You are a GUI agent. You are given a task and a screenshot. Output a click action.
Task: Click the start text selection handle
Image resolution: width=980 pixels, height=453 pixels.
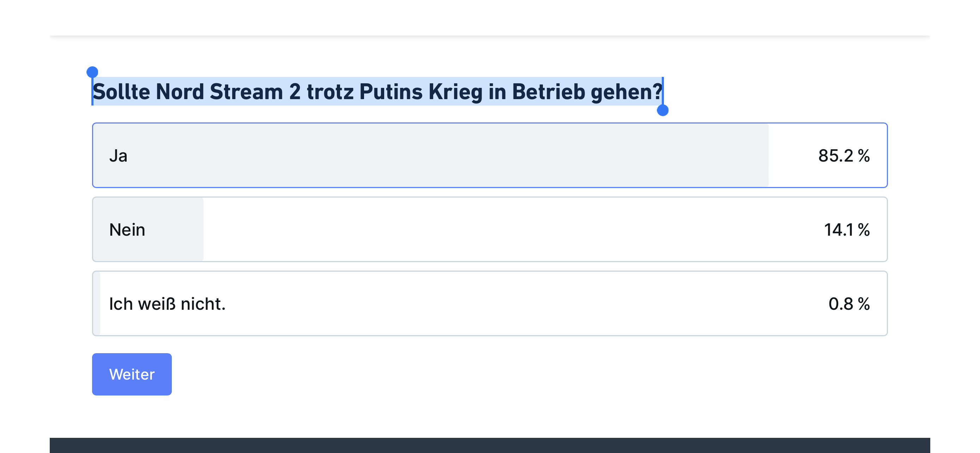92,72
